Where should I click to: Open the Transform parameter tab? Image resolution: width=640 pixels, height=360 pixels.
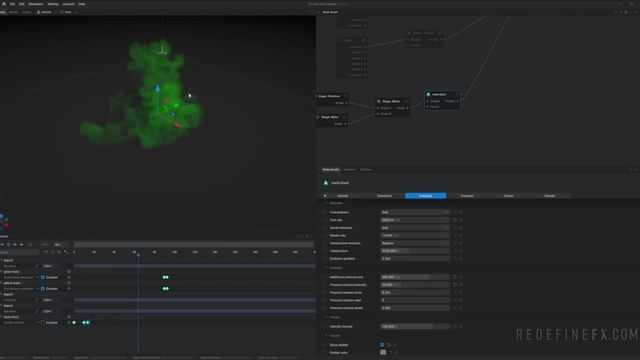click(x=384, y=196)
